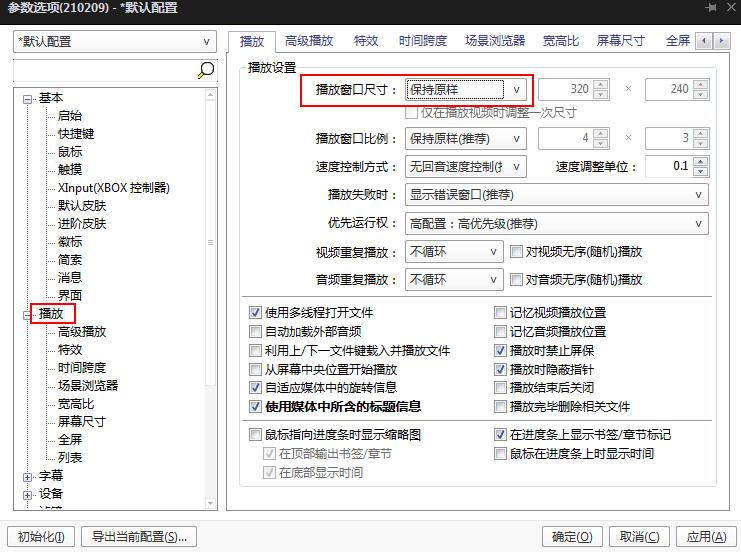The image size is (741, 556).
Task: Select the 播放 tab
Action: pos(252,42)
